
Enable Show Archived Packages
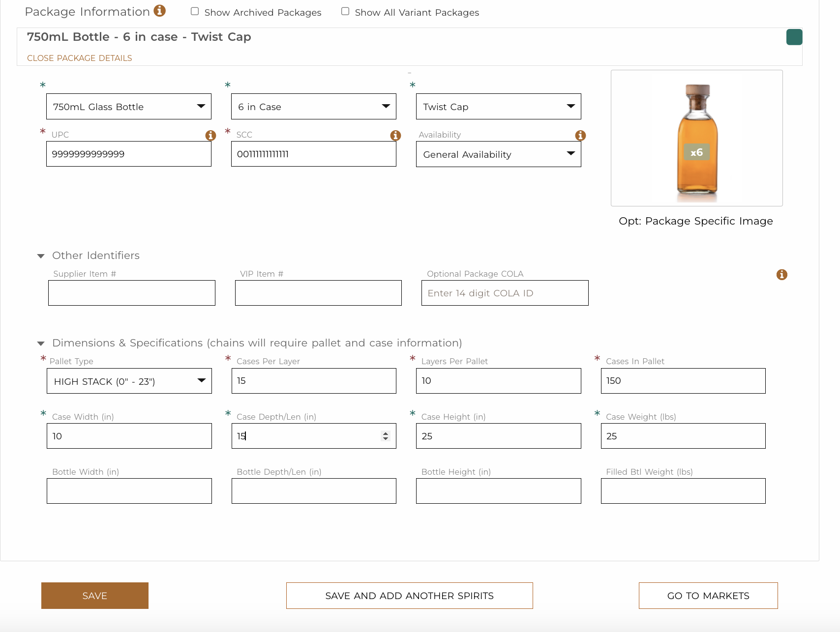(x=194, y=11)
